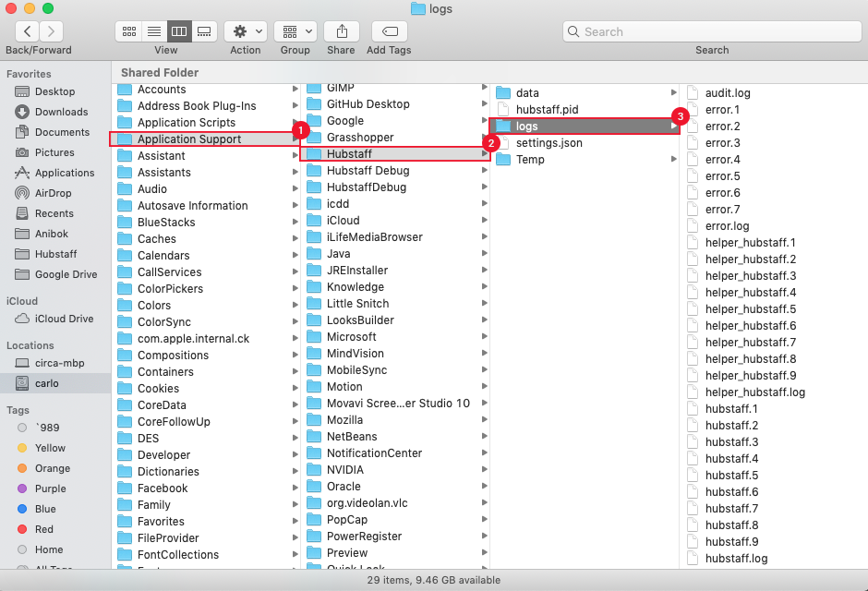Viewport: 868px width, 591px height.
Task: Open Anibok sidebar folder
Action: (x=54, y=234)
